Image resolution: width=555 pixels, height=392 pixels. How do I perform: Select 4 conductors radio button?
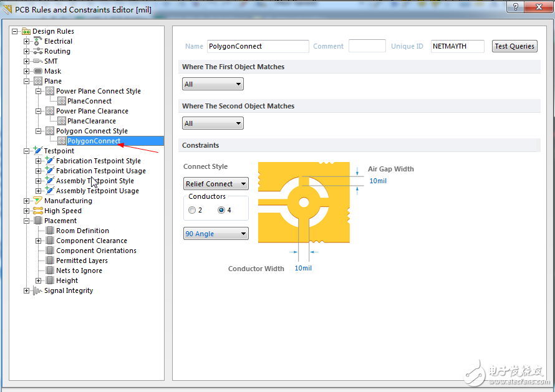221,210
